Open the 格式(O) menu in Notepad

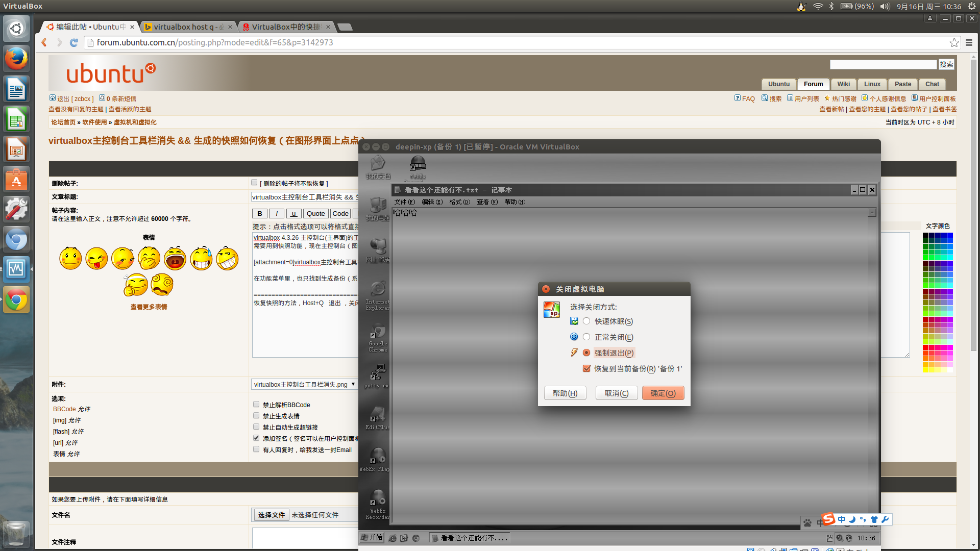point(459,202)
